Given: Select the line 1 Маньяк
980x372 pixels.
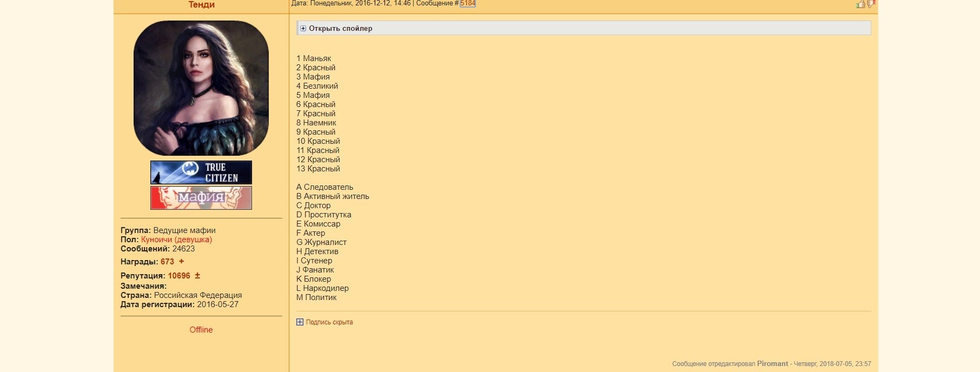Looking at the screenshot, I should (x=314, y=58).
